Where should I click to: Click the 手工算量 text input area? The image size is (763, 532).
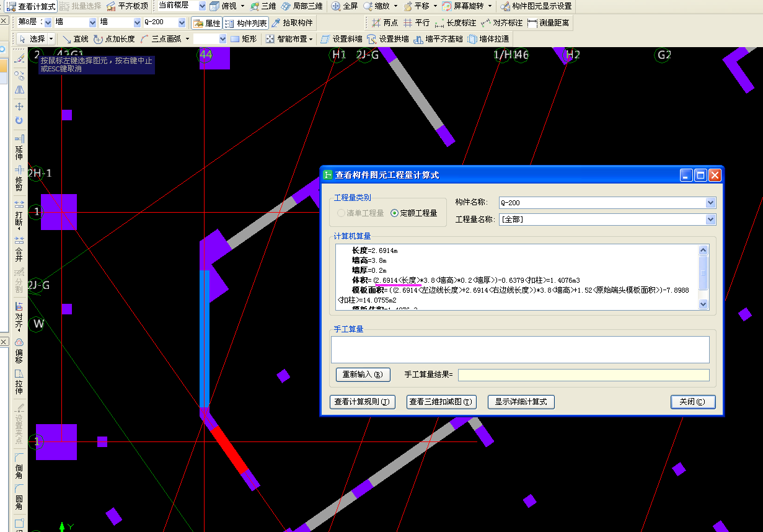point(520,350)
